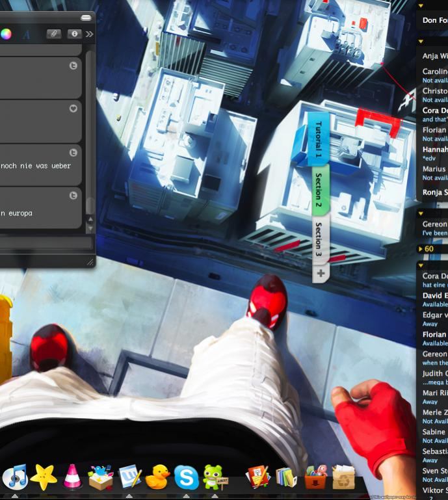The width and height of the screenshot is (448, 500).
Task: Click Twitter icon on message above the heart one
Action: [x=73, y=66]
